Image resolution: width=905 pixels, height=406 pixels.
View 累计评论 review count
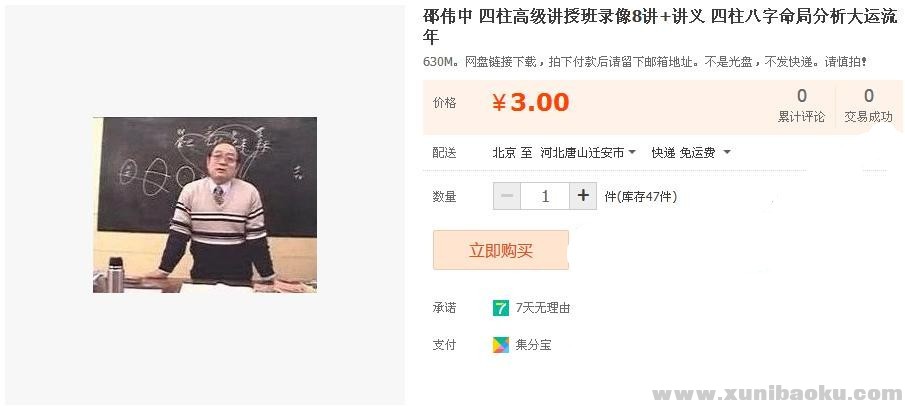802,105
